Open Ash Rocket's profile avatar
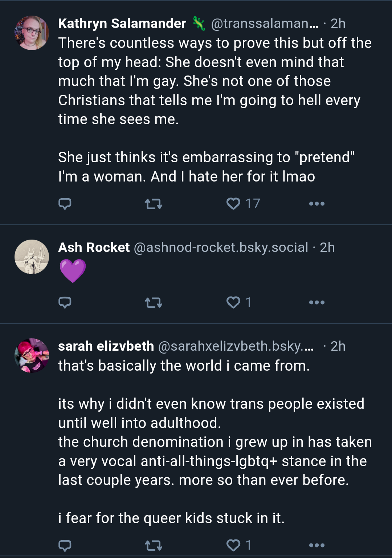The width and height of the screenshot is (392, 558). (x=32, y=257)
